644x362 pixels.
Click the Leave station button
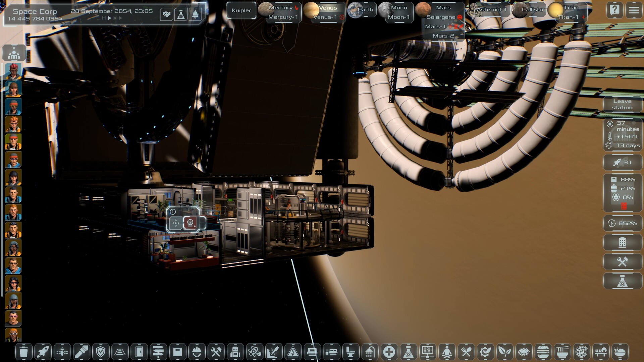[622, 105]
